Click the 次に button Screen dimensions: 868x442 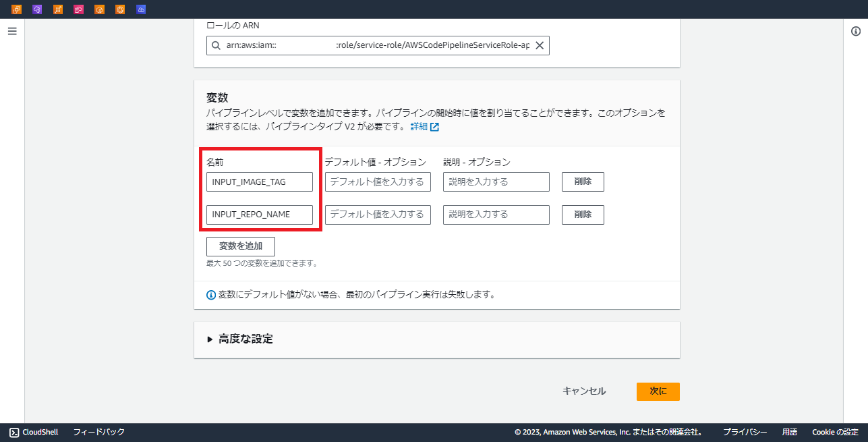(x=658, y=391)
